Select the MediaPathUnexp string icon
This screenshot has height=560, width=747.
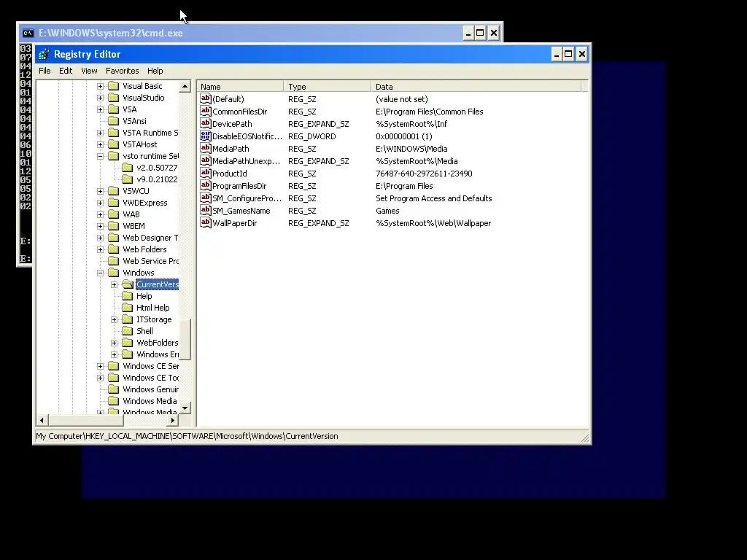pos(205,160)
